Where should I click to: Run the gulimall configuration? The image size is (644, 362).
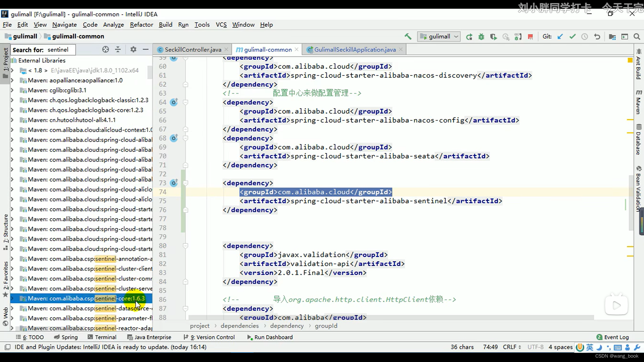click(469, 37)
